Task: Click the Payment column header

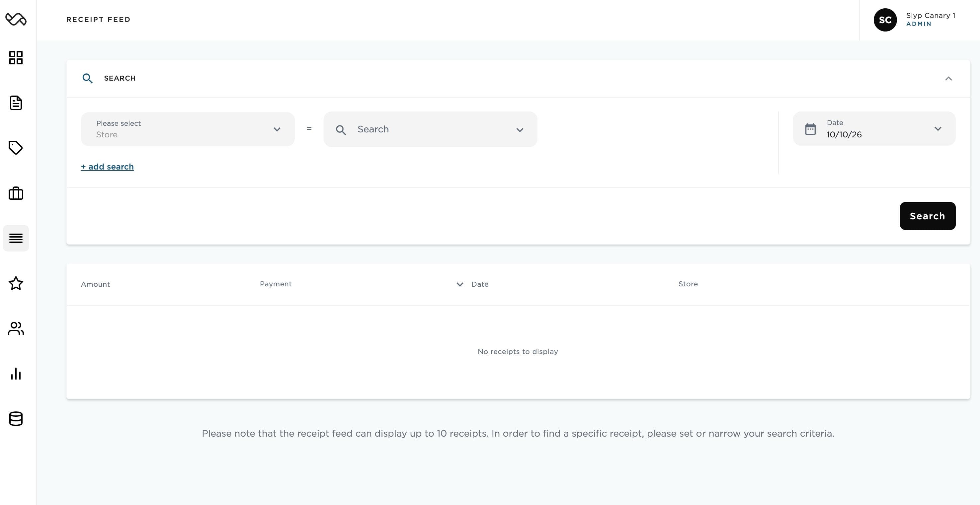Action: (276, 284)
